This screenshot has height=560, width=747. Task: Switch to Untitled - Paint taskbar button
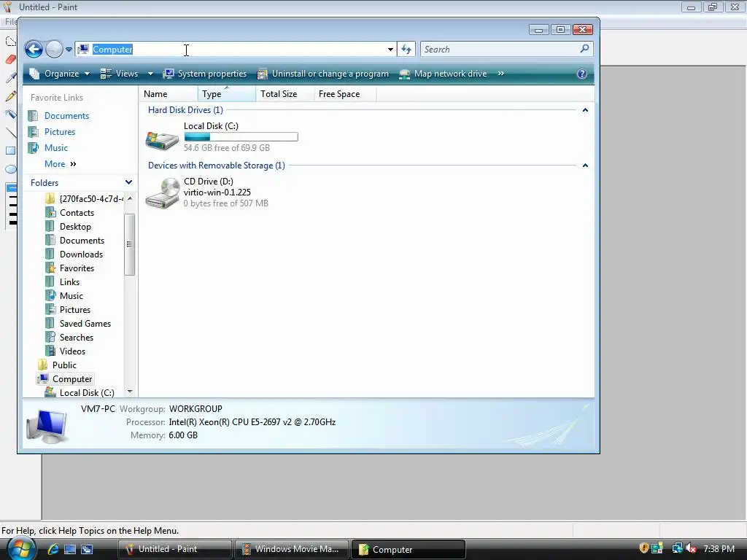point(174,549)
